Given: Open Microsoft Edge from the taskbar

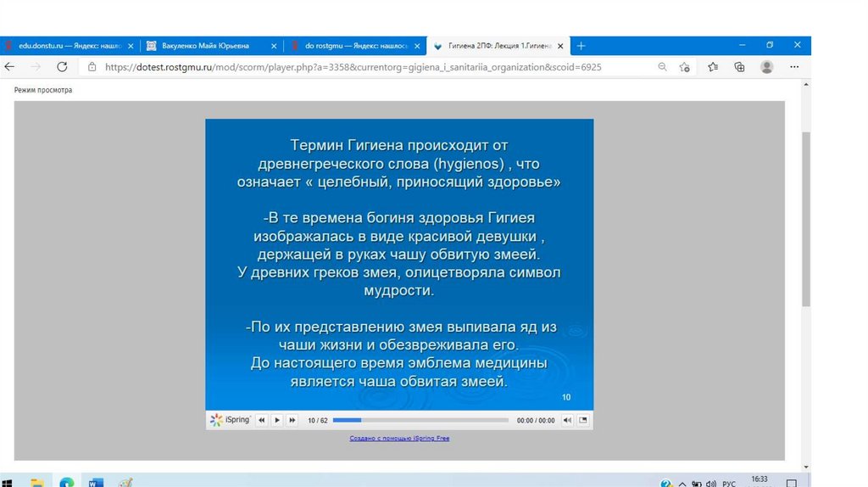Looking at the screenshot, I should [67, 483].
